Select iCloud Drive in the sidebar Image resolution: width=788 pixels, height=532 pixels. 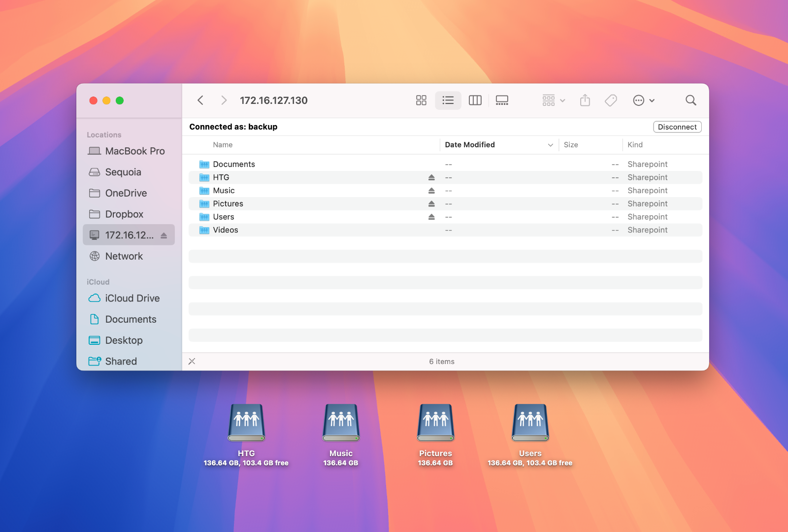(x=132, y=299)
